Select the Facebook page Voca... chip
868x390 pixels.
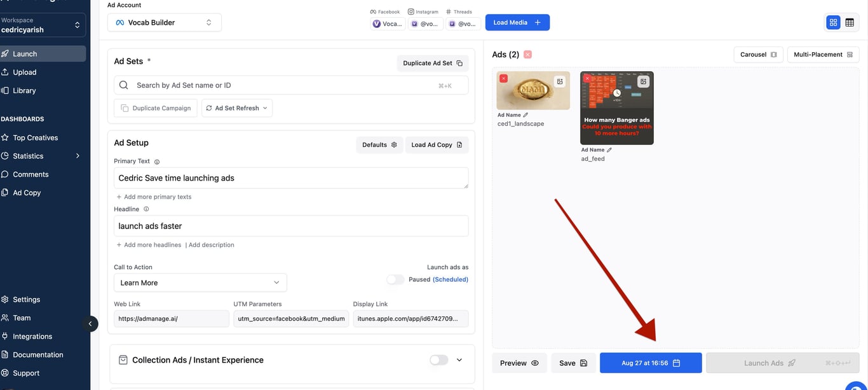coord(388,24)
